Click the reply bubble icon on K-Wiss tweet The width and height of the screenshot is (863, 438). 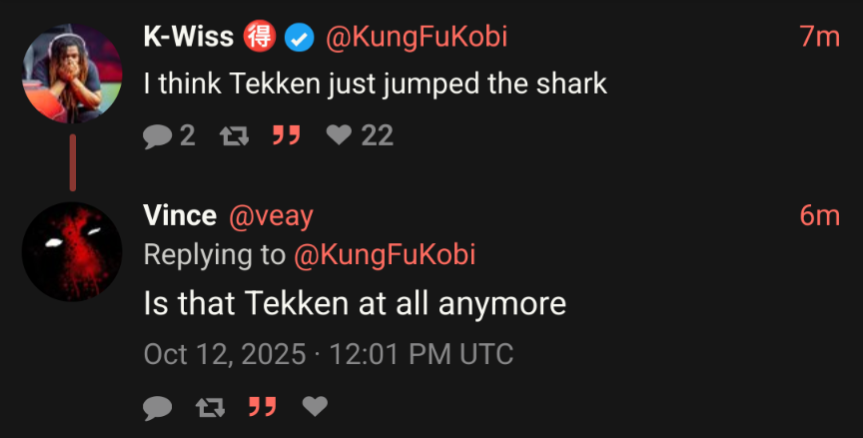[157, 136]
